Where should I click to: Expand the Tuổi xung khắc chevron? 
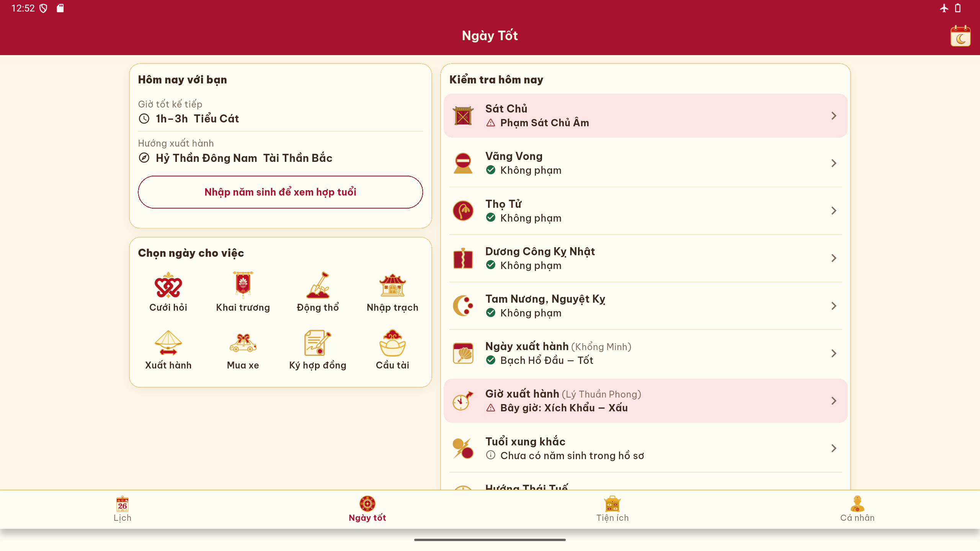click(x=833, y=448)
